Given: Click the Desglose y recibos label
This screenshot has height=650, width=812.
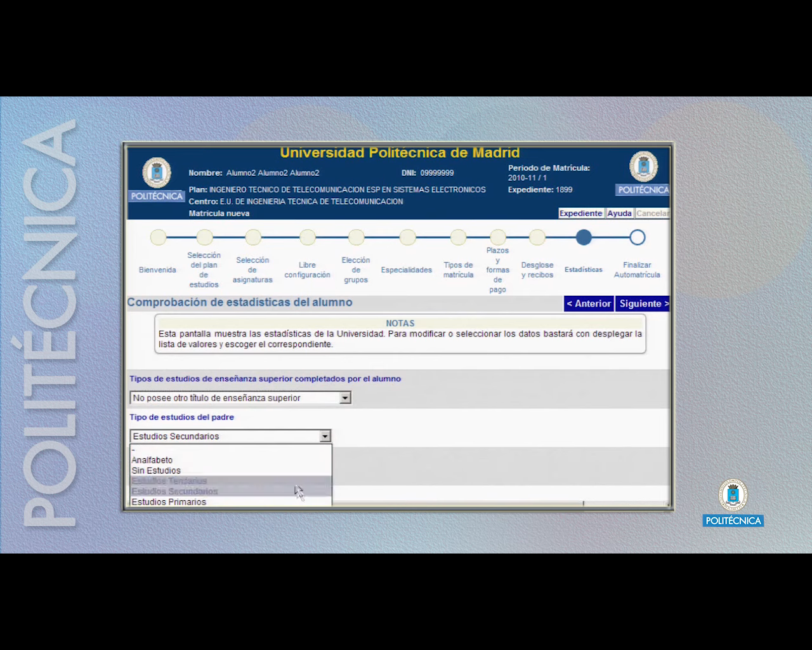Looking at the screenshot, I should pos(537,270).
